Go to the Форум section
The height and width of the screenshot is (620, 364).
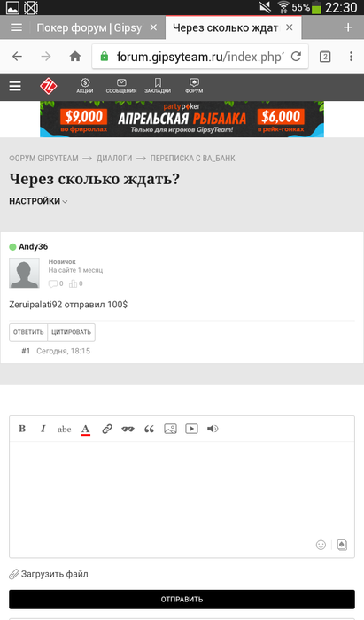[x=194, y=86]
